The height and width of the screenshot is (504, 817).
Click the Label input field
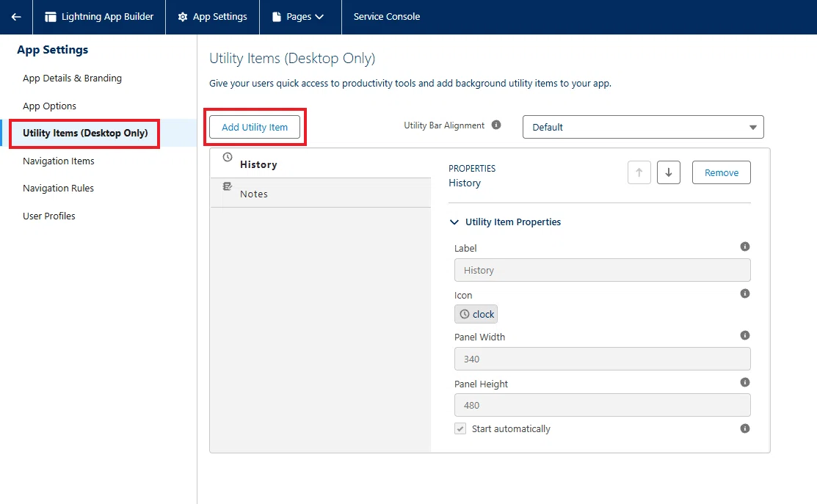point(603,270)
